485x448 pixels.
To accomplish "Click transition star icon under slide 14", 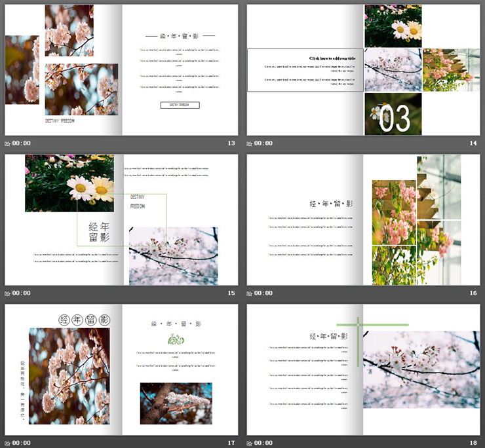I will 250,144.
